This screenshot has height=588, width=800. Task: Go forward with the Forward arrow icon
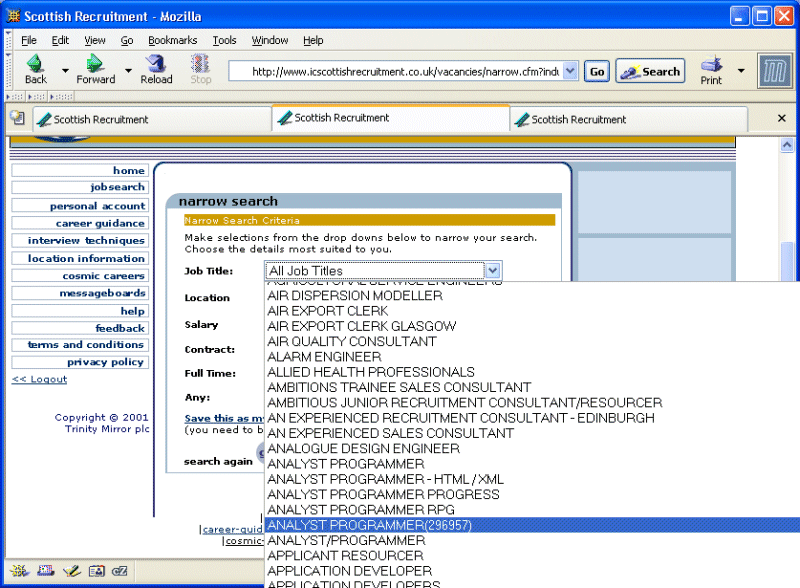point(95,69)
